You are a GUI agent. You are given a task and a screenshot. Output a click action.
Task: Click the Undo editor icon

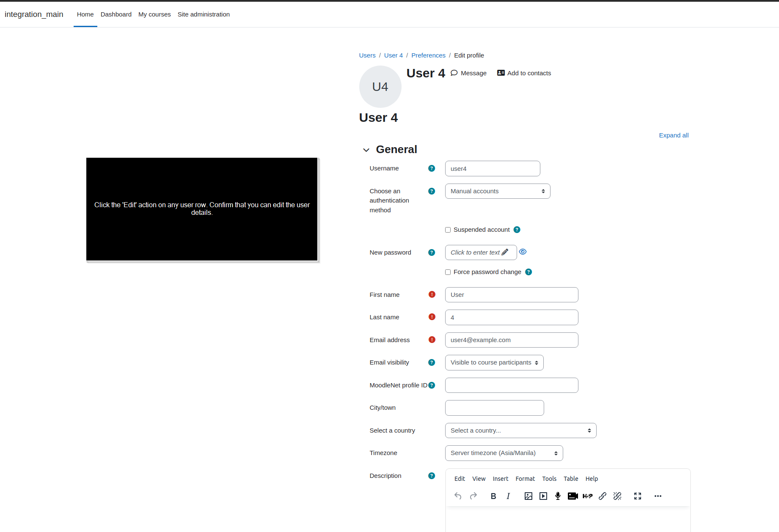pos(458,496)
